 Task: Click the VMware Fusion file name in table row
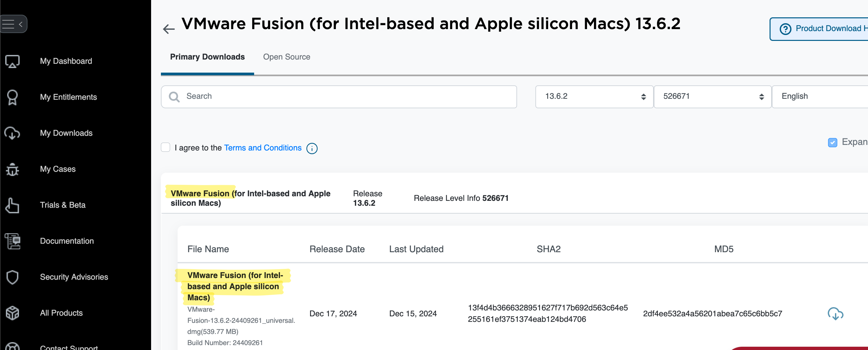pos(235,287)
